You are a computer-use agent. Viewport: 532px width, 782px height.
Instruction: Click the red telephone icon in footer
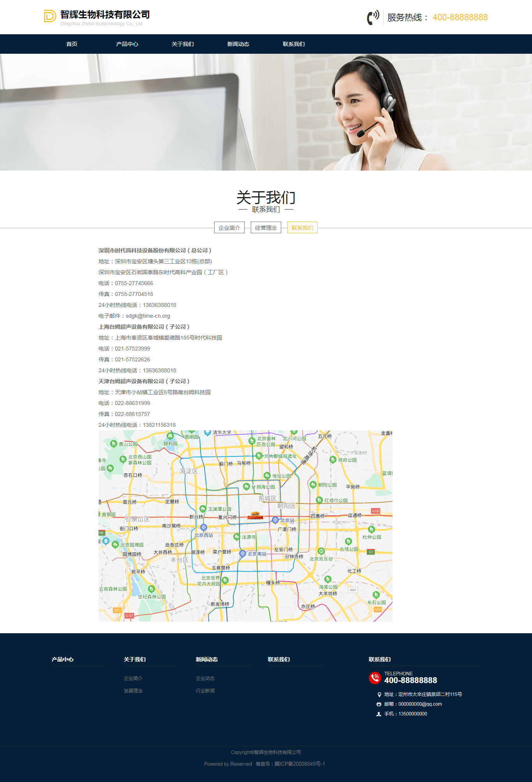tap(375, 678)
